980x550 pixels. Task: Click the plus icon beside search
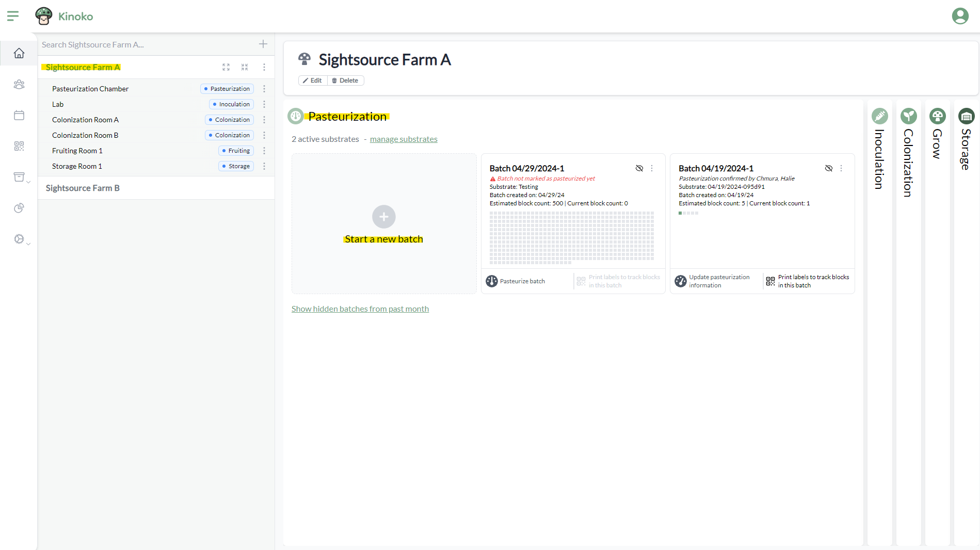coord(263,44)
